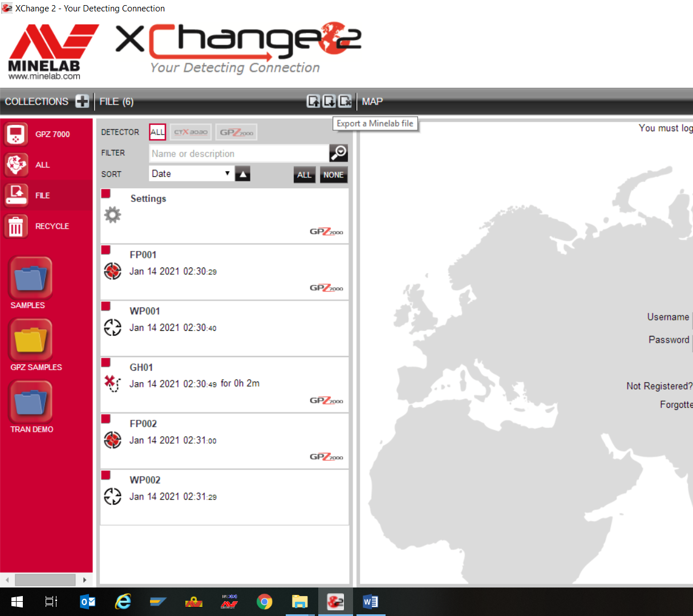Open File Explorer from the taskbar

click(x=299, y=602)
